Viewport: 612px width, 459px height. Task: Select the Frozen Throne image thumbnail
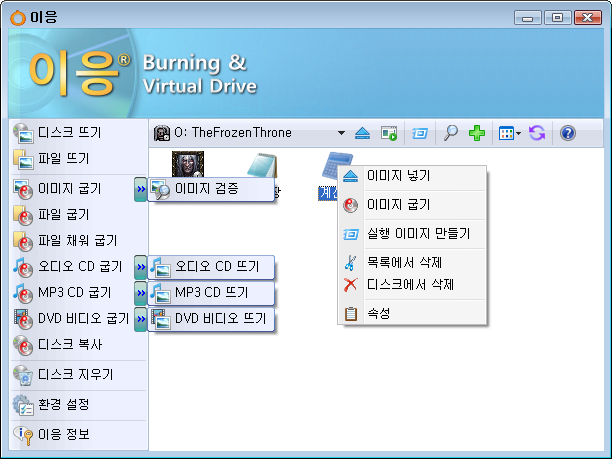coord(188,164)
